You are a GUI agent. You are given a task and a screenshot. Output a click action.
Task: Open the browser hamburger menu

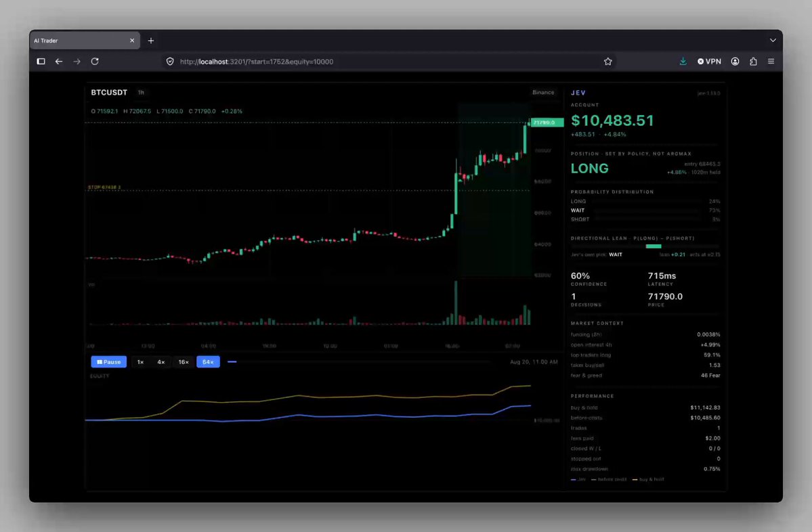771,62
